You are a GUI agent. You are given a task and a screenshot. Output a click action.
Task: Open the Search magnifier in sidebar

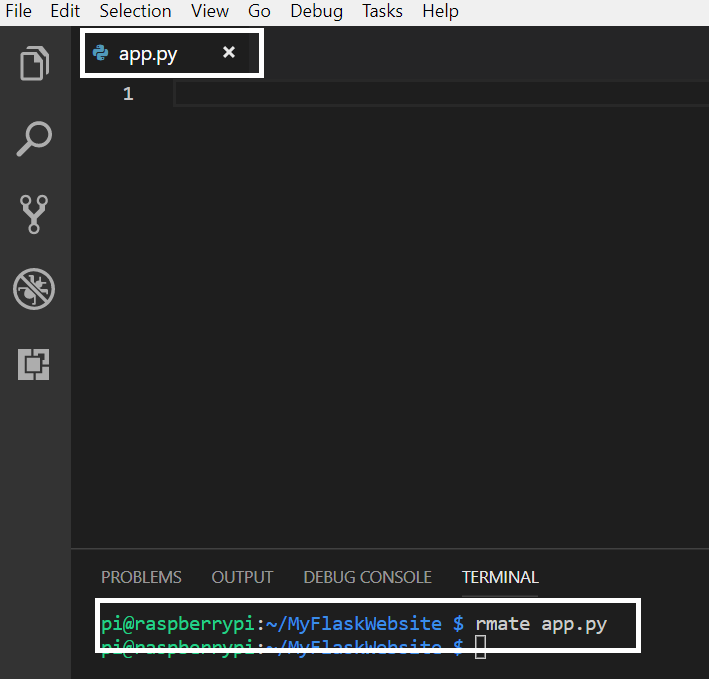pyautogui.click(x=34, y=139)
